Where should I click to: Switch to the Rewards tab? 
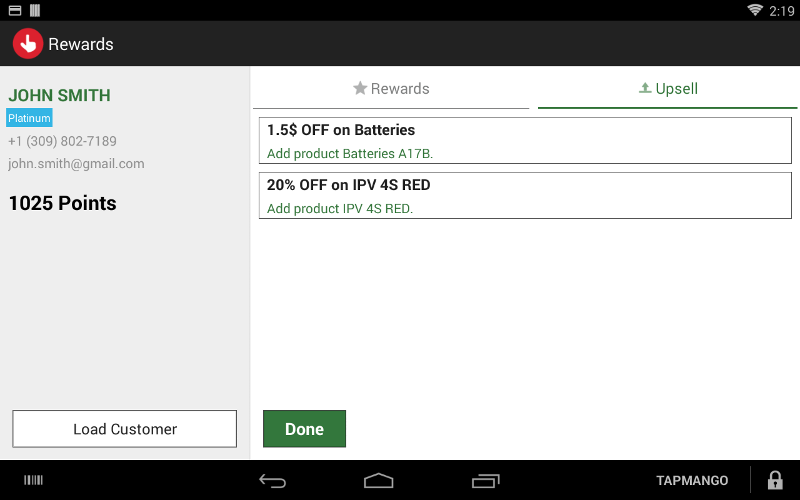(391, 89)
